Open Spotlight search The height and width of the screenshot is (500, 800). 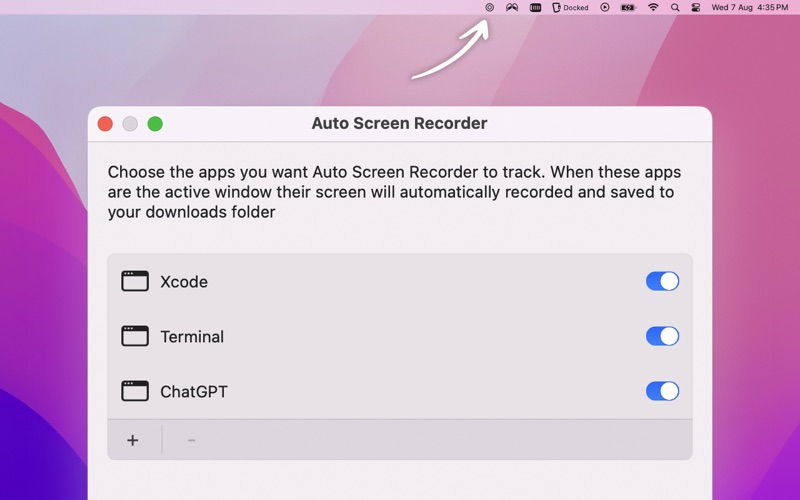pos(675,8)
